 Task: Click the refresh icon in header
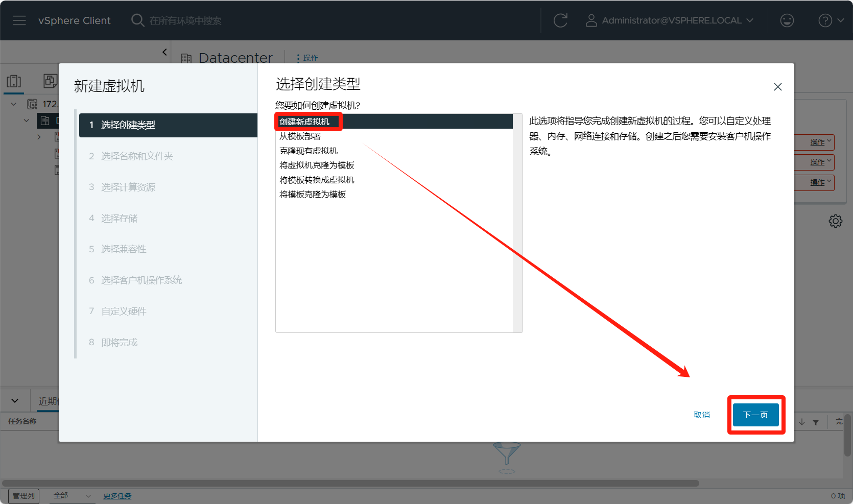click(x=560, y=20)
